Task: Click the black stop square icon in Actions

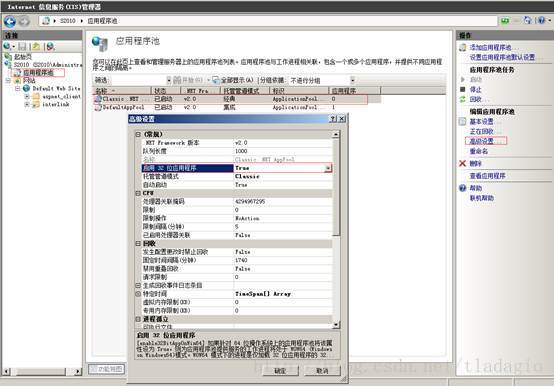Action: click(x=462, y=89)
